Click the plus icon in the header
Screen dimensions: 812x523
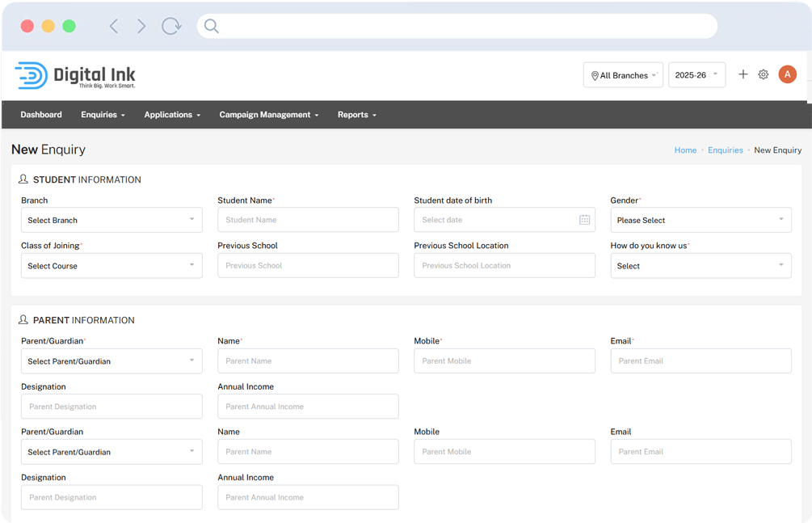point(743,74)
